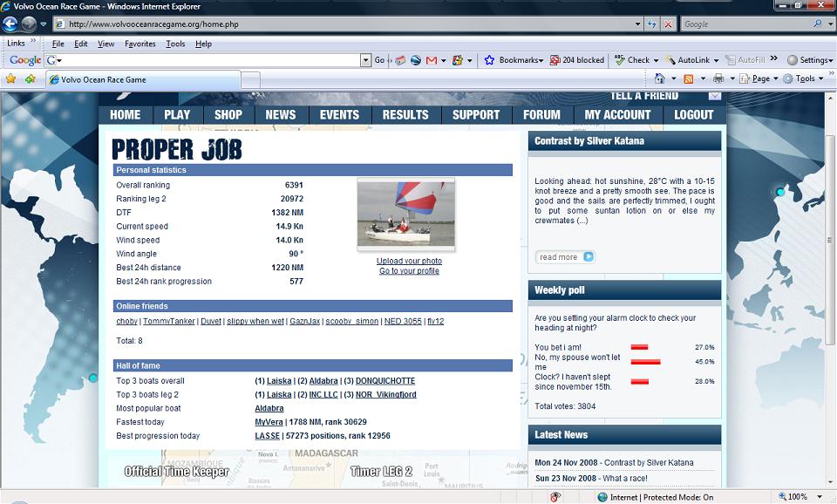The width and height of the screenshot is (837, 504).
Task: Click the browser Forward arrow button
Action: (x=29, y=24)
